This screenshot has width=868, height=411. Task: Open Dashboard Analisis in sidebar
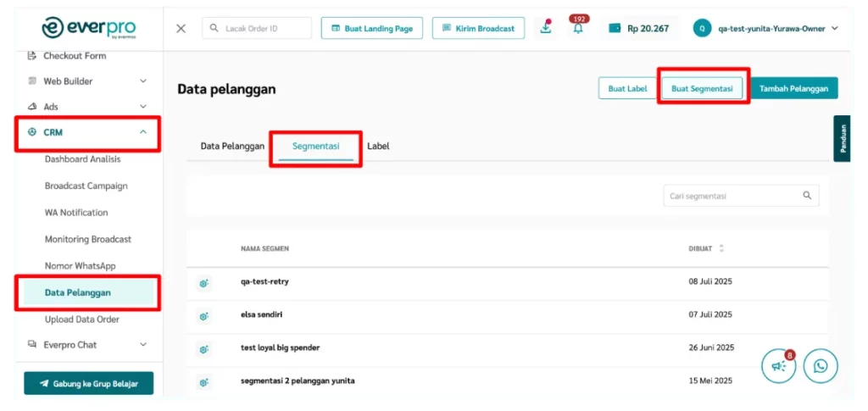[x=82, y=159]
